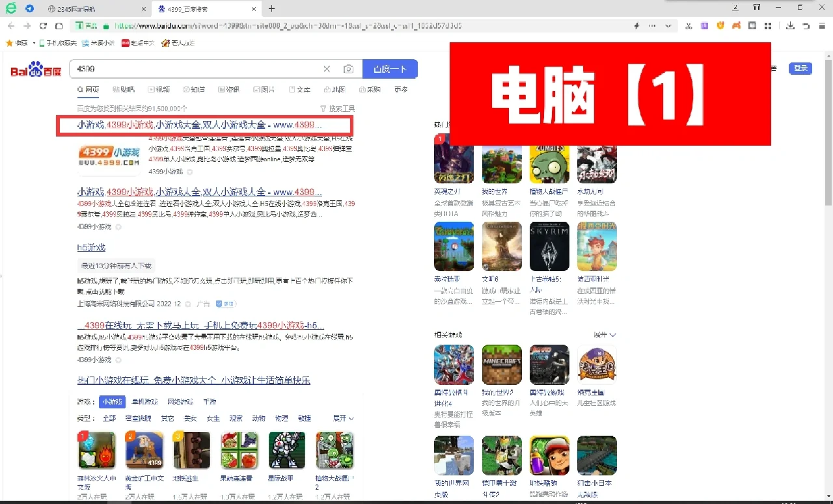Open the browser menu hamburger icon
Image resolution: width=833 pixels, height=504 pixels.
[x=822, y=26]
